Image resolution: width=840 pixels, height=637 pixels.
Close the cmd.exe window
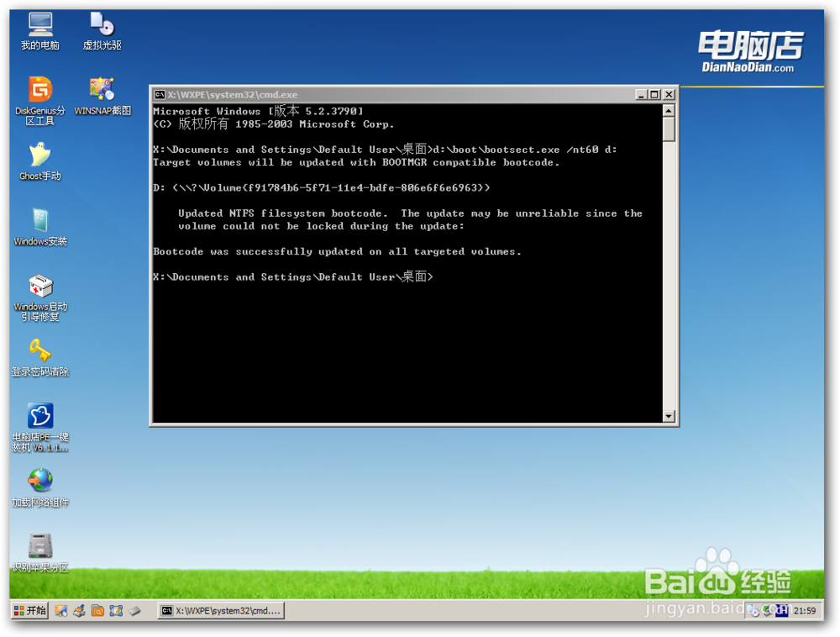click(669, 95)
